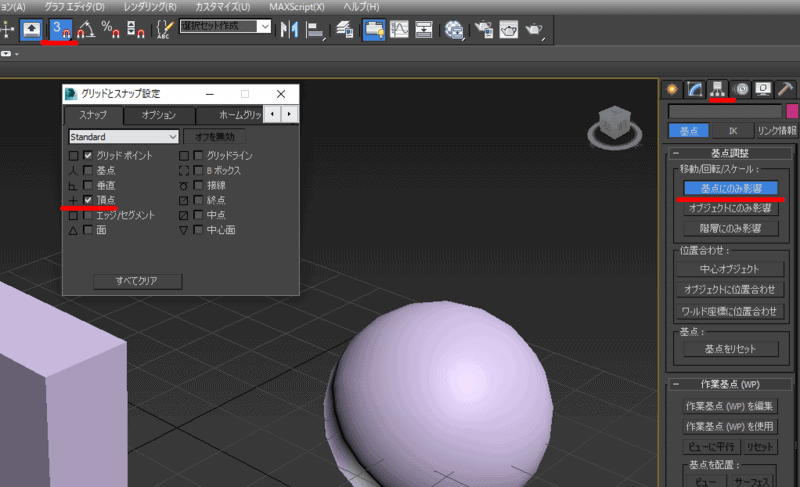Viewport: 800px width, 487px height.
Task: Click the pink object color swatch
Action: click(x=792, y=111)
